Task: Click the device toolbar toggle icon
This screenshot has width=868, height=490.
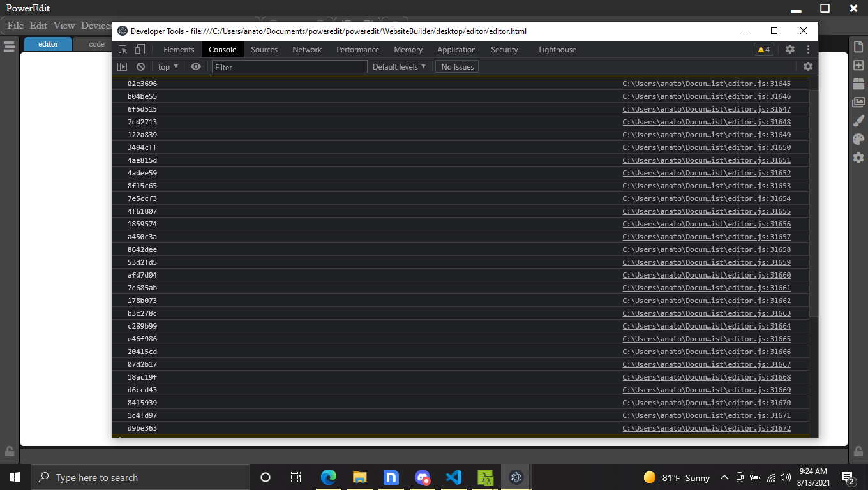Action: point(140,49)
